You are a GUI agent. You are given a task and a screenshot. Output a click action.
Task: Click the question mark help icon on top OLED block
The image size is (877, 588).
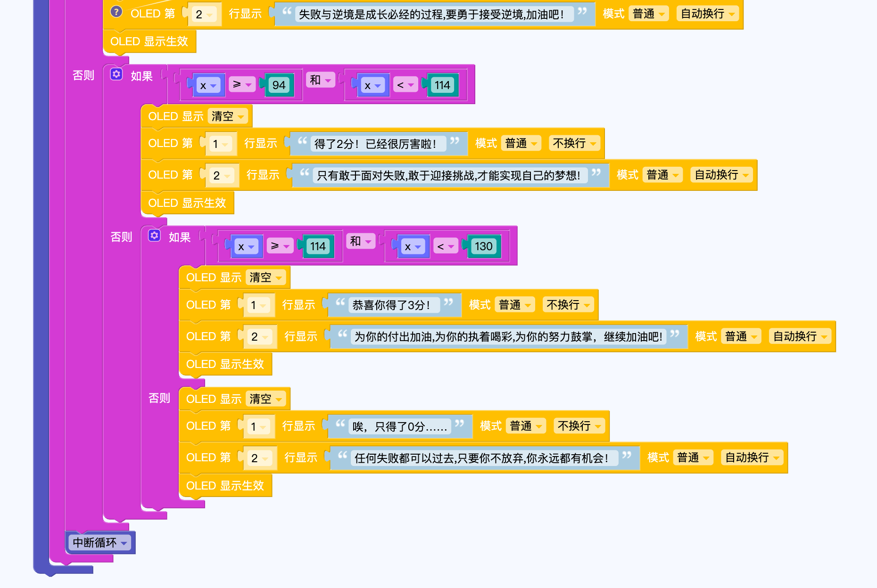click(x=116, y=12)
